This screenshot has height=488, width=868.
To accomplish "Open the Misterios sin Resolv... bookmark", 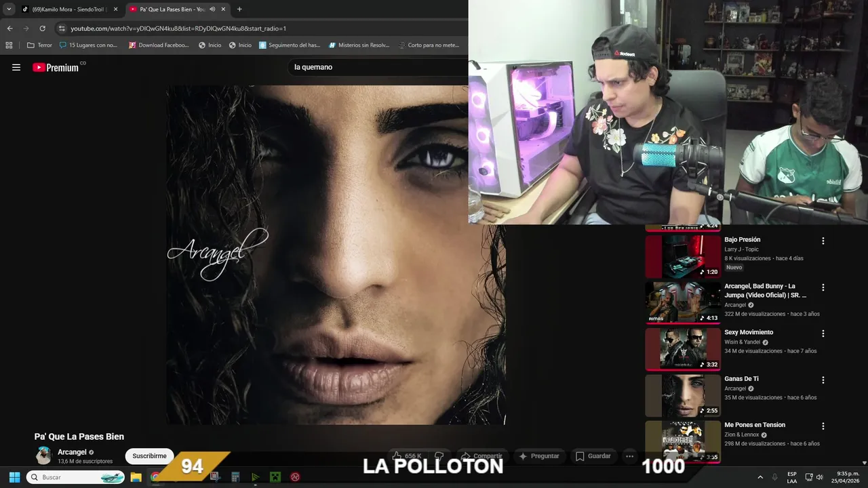I will (x=359, y=45).
